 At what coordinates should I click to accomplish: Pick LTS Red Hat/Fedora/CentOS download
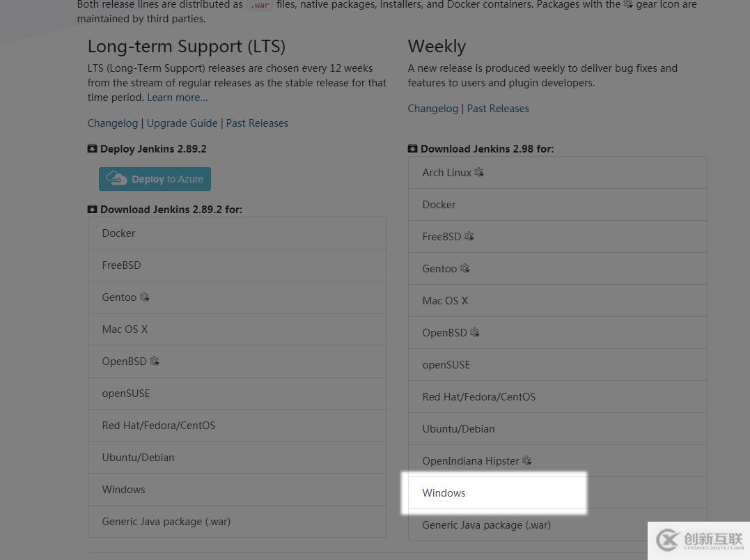pyautogui.click(x=159, y=426)
